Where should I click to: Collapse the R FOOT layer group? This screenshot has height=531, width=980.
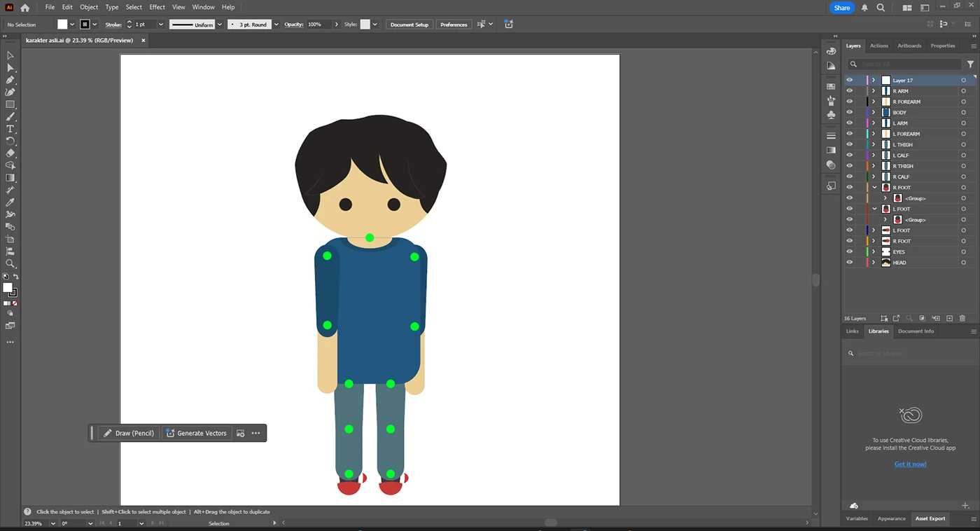(x=874, y=188)
